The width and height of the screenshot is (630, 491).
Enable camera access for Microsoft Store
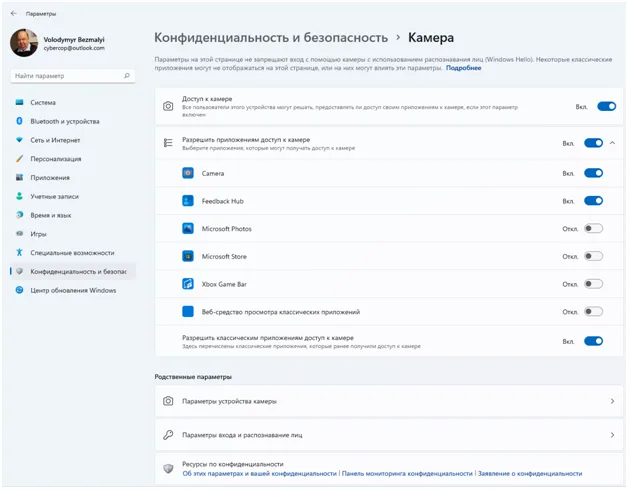pyautogui.click(x=593, y=256)
